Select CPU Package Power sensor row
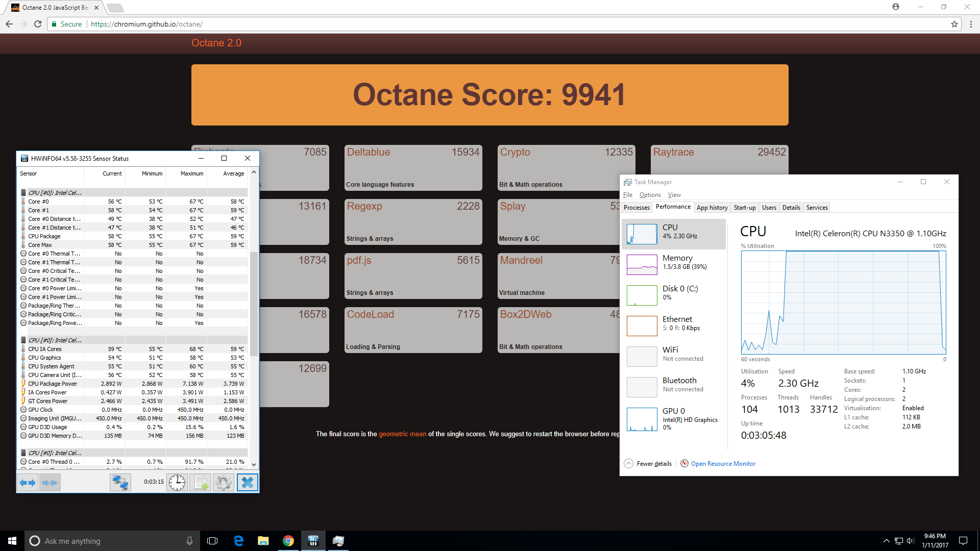 point(133,384)
